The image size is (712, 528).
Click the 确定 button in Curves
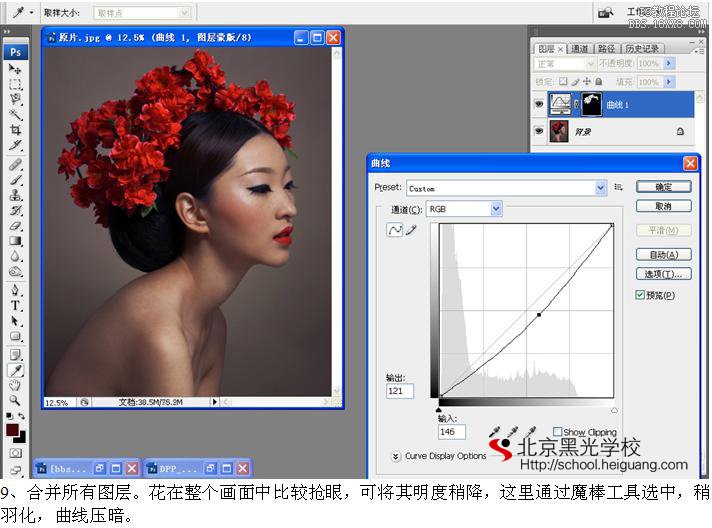663,187
